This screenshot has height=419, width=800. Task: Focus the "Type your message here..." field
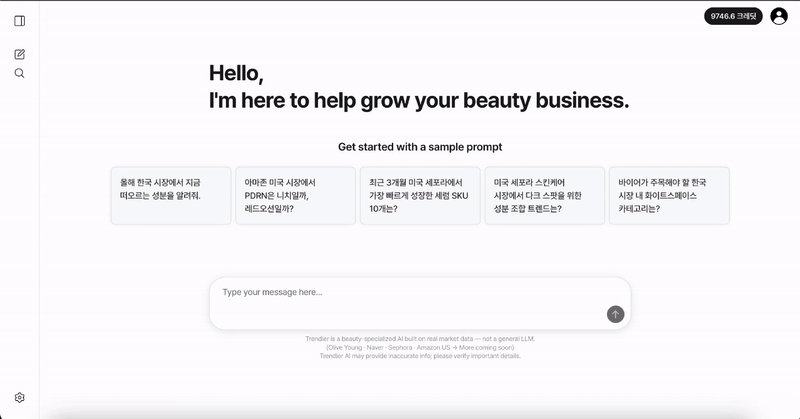tap(400, 292)
